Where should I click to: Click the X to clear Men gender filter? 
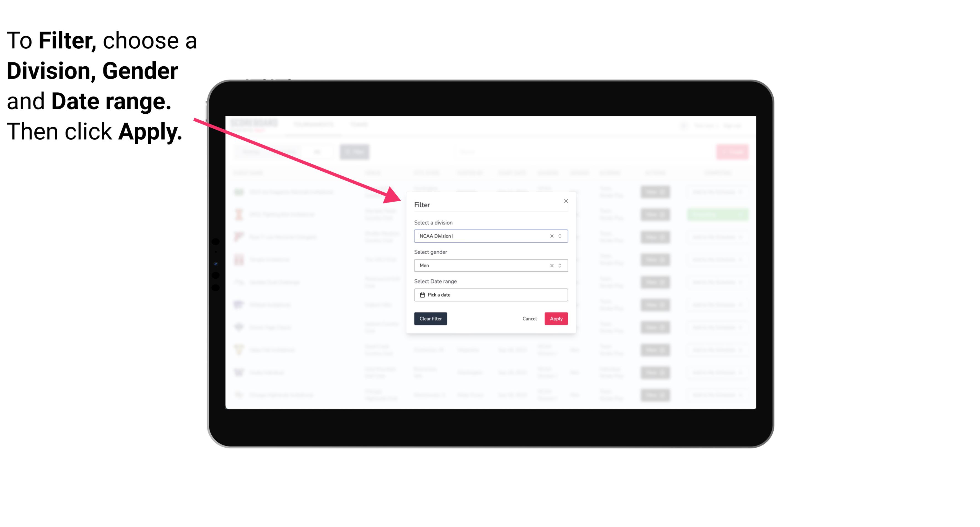coord(550,265)
